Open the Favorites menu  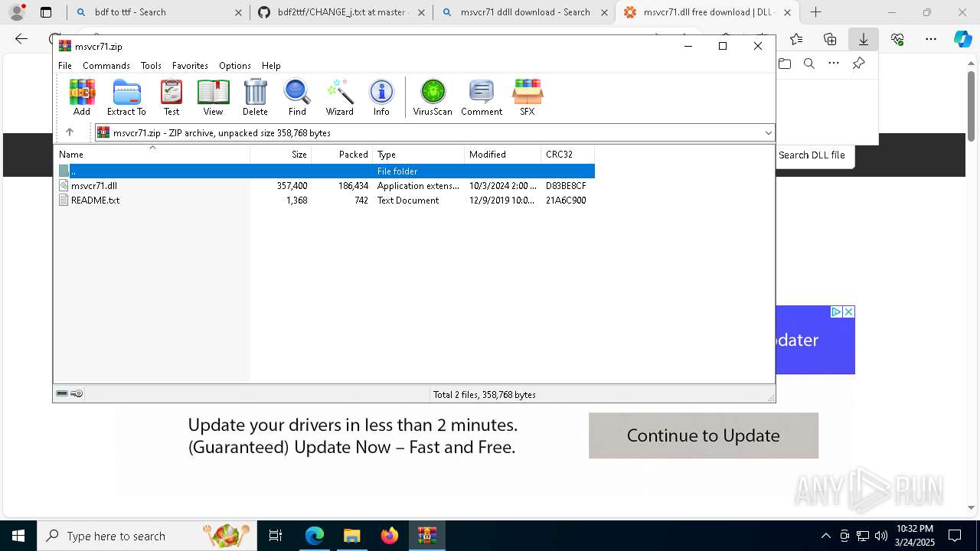(190, 66)
